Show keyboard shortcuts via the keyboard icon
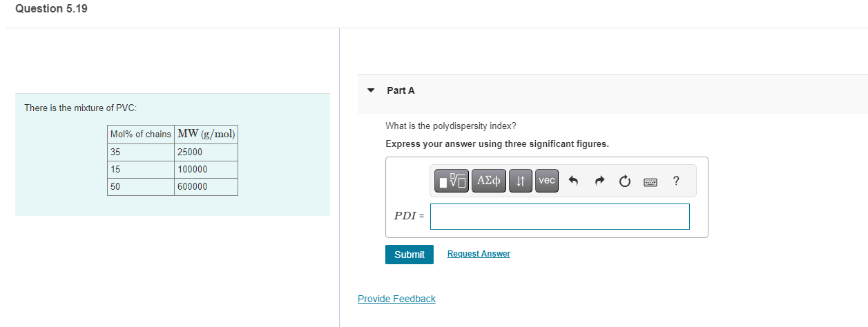Screen dimensions: 868x327 pos(650,181)
